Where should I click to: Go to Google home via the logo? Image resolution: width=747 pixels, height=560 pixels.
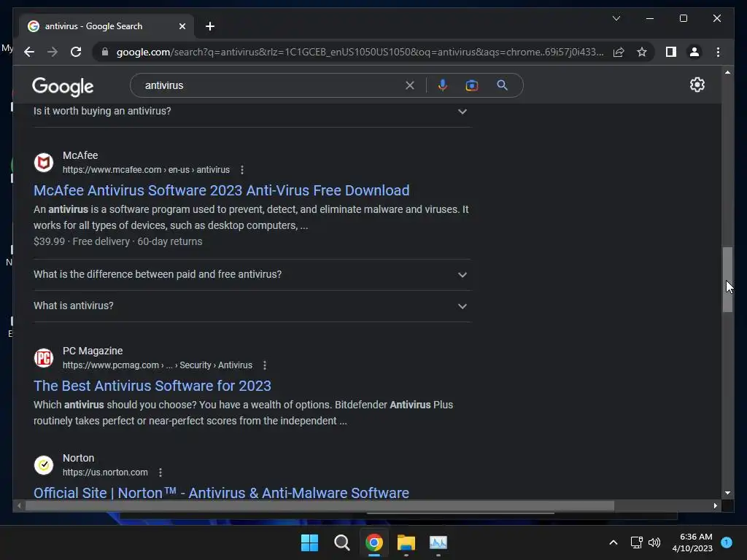(63, 86)
